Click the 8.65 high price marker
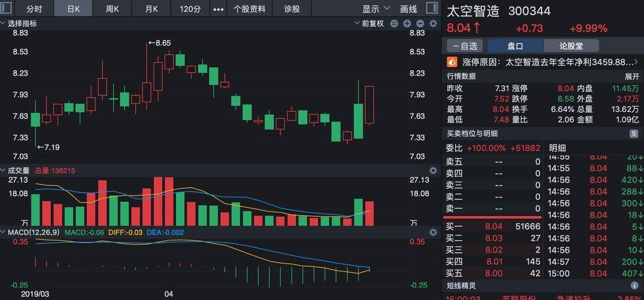This screenshot has height=300, width=644. (x=159, y=43)
